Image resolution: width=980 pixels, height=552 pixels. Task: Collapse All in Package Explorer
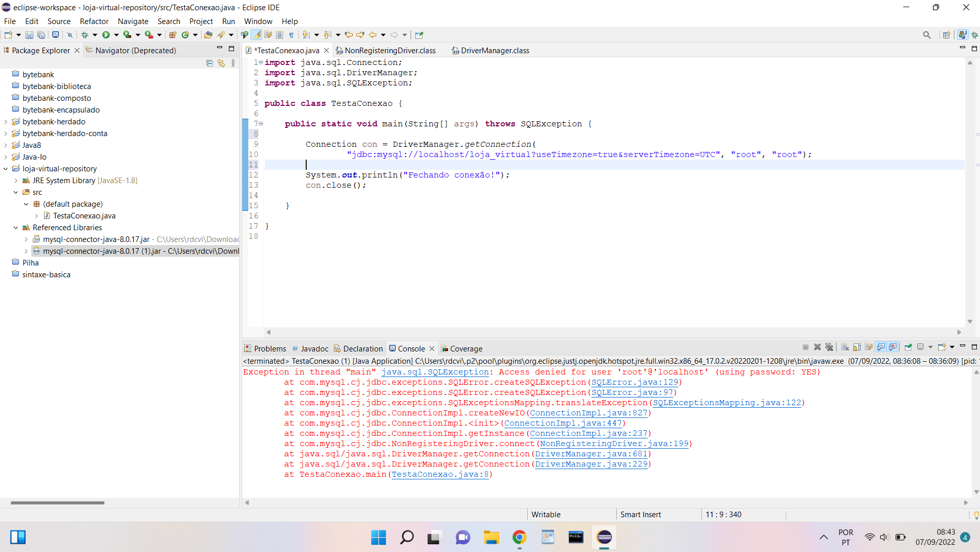tap(209, 63)
